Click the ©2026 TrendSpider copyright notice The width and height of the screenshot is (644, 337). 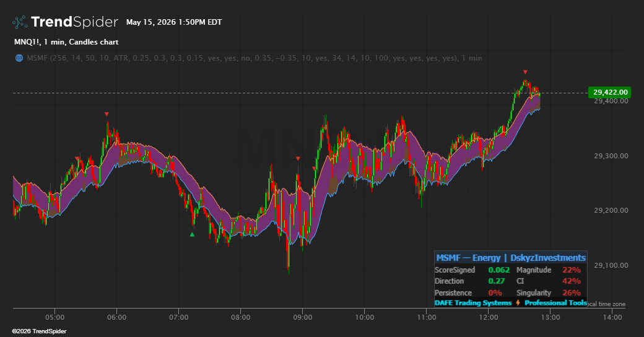(39, 331)
